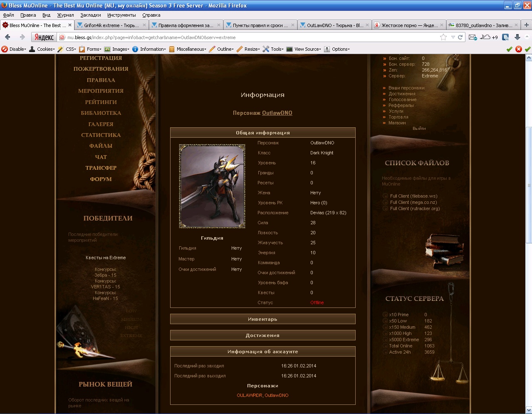The height and width of the screenshot is (414, 532).
Task: Click the first green checkmark status icon
Action: pos(509,49)
